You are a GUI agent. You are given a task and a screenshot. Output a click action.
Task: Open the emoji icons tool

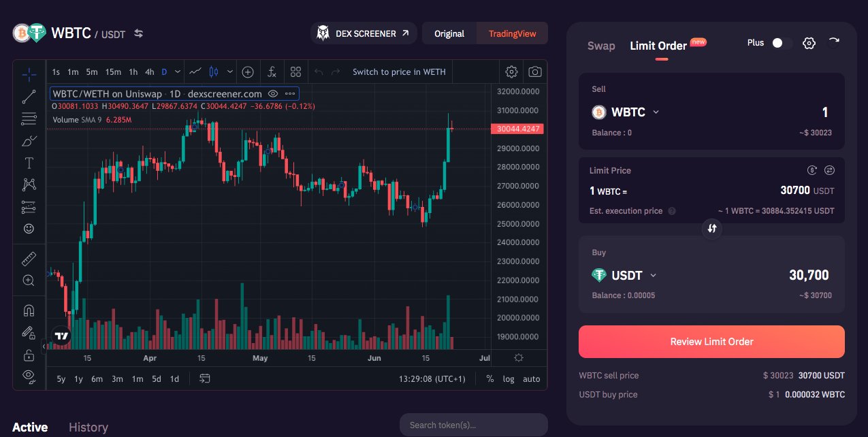point(29,229)
